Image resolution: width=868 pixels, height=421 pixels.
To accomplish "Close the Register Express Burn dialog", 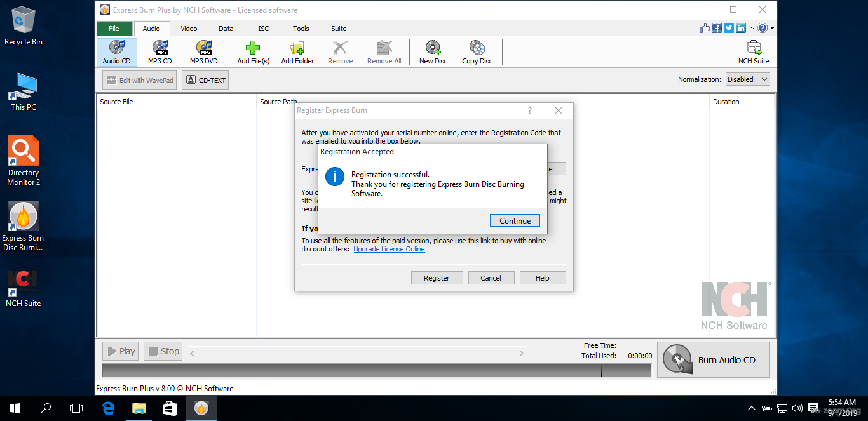I will (x=559, y=110).
